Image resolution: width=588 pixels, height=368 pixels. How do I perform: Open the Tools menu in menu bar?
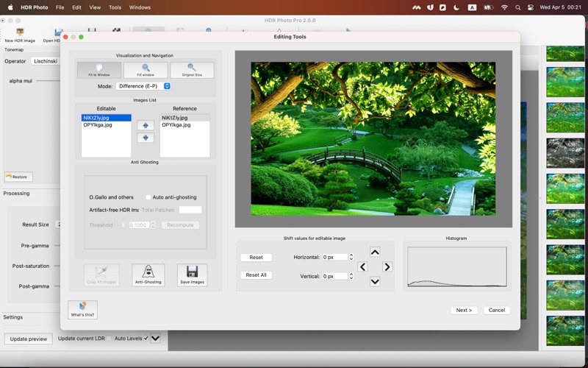click(115, 7)
